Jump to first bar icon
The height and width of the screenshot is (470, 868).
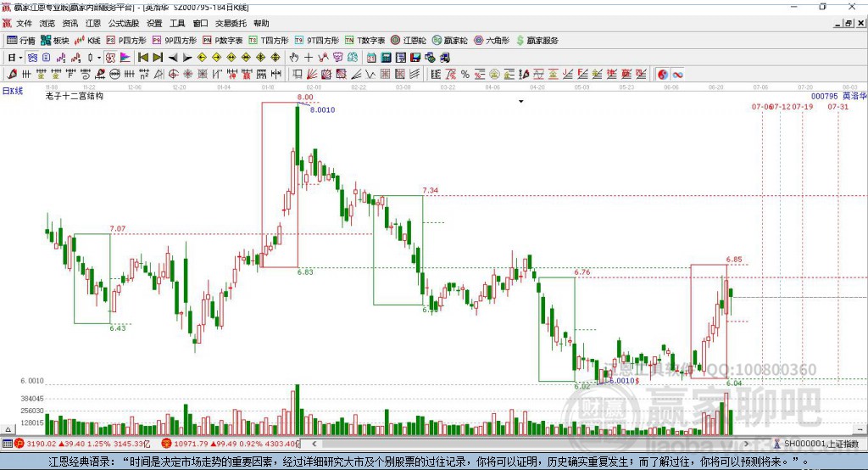[x=143, y=58]
